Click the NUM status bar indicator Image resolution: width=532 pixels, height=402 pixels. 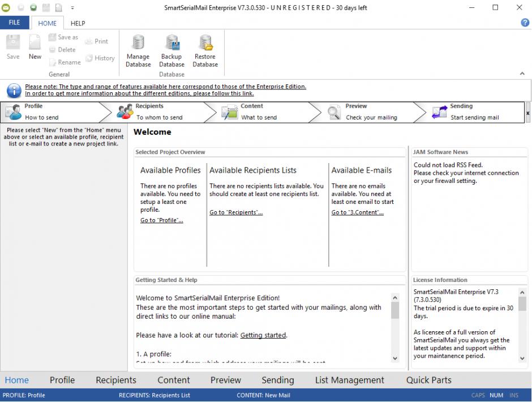[496, 396]
